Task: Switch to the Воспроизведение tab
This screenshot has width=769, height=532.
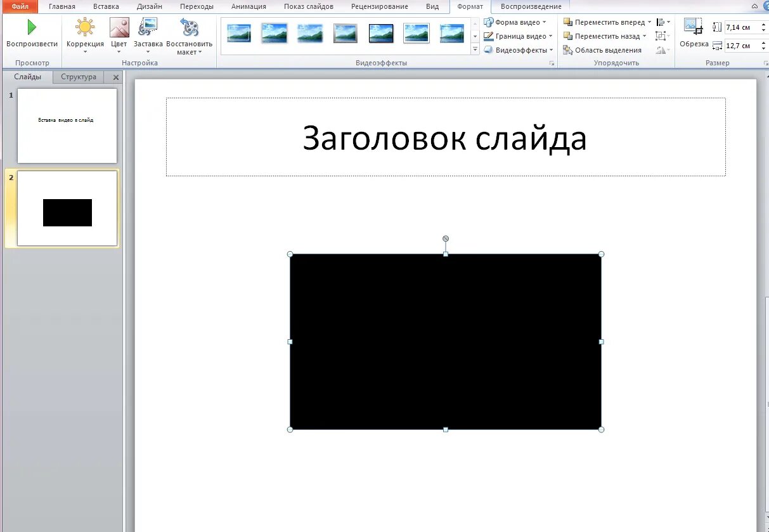Action: [x=531, y=6]
